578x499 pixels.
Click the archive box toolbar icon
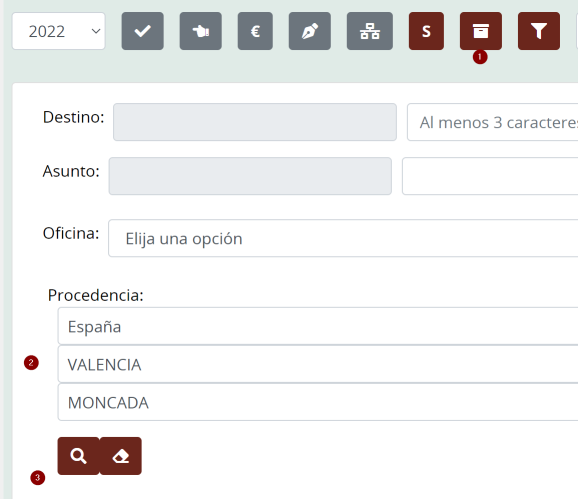[x=481, y=31]
